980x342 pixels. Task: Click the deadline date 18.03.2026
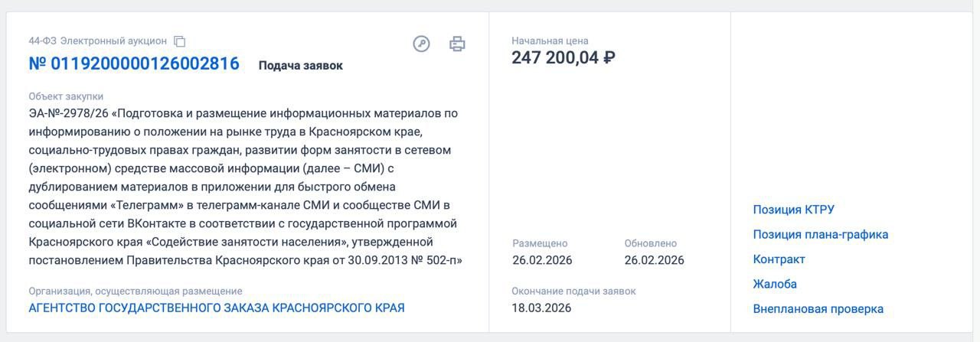pyautogui.click(x=541, y=308)
